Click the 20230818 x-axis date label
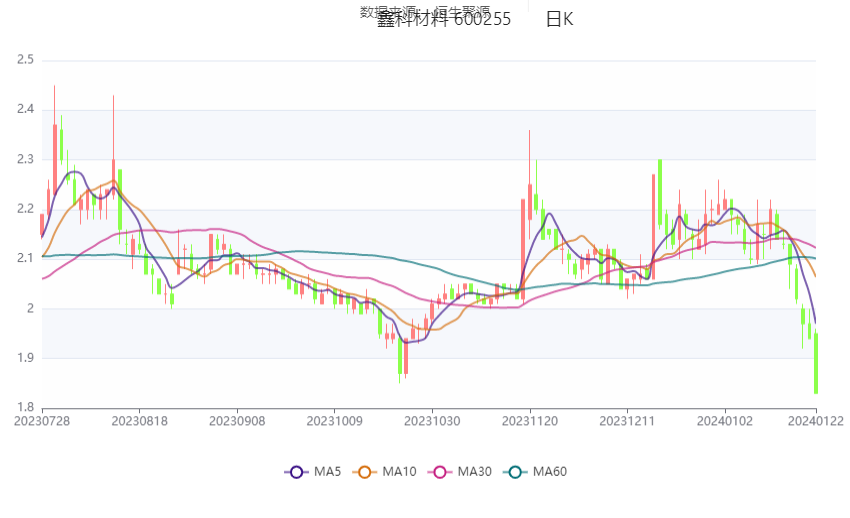The width and height of the screenshot is (850, 518). (139, 421)
